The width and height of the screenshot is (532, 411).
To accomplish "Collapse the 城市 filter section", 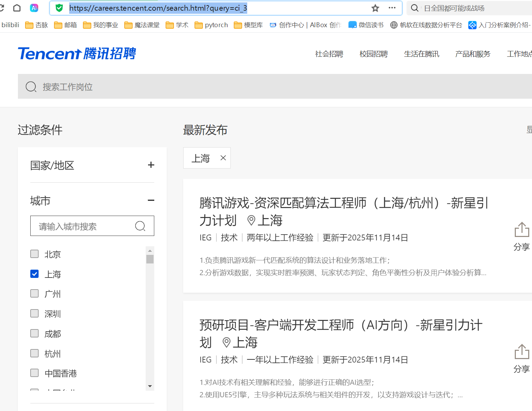I will point(151,200).
